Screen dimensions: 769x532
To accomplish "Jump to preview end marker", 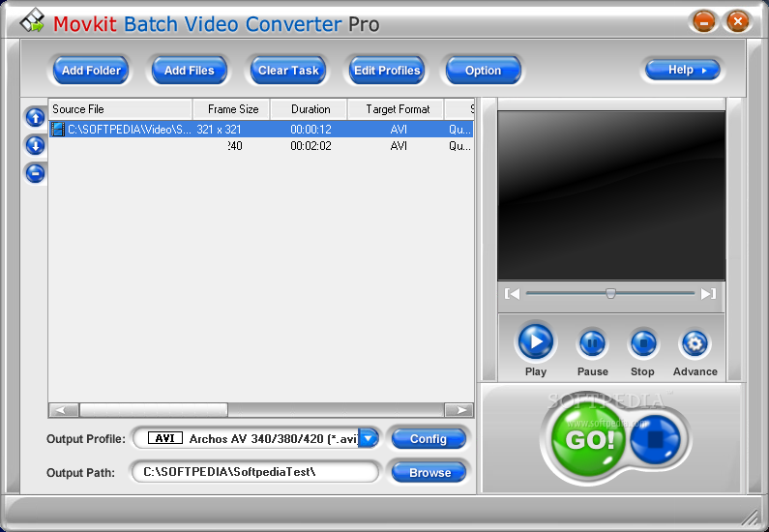I will pyautogui.click(x=709, y=294).
